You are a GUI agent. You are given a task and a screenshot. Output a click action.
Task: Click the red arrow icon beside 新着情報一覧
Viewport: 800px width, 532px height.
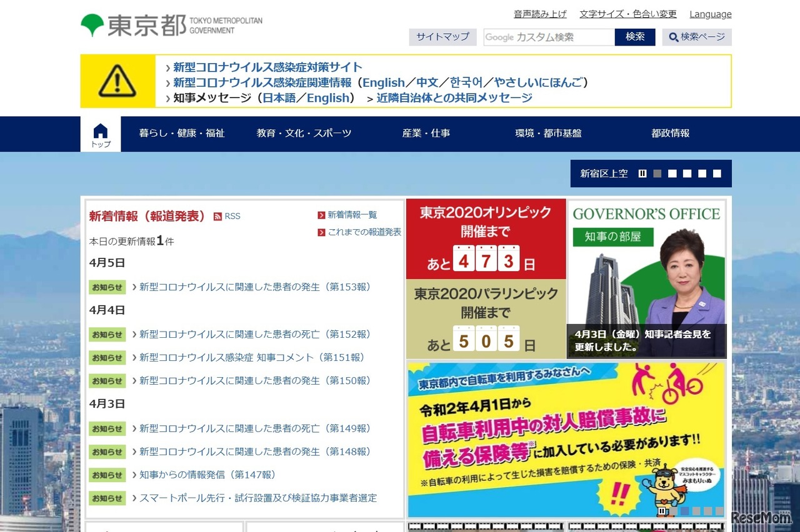tap(321, 215)
